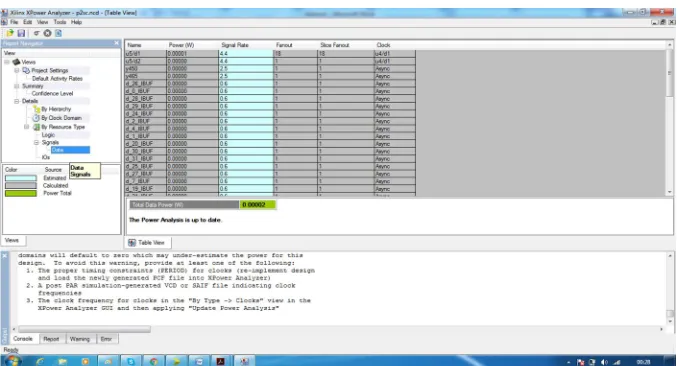Click Signal Rate cell for u5/d1
The height and width of the screenshot is (366, 680).
246,54
